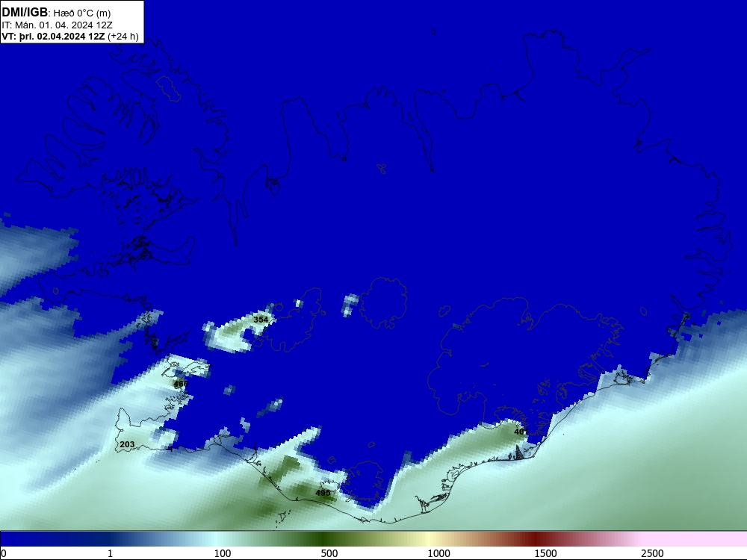Image resolution: width=747 pixels, height=560 pixels.
Task: Click the 354 elevation label
Action: tap(261, 320)
